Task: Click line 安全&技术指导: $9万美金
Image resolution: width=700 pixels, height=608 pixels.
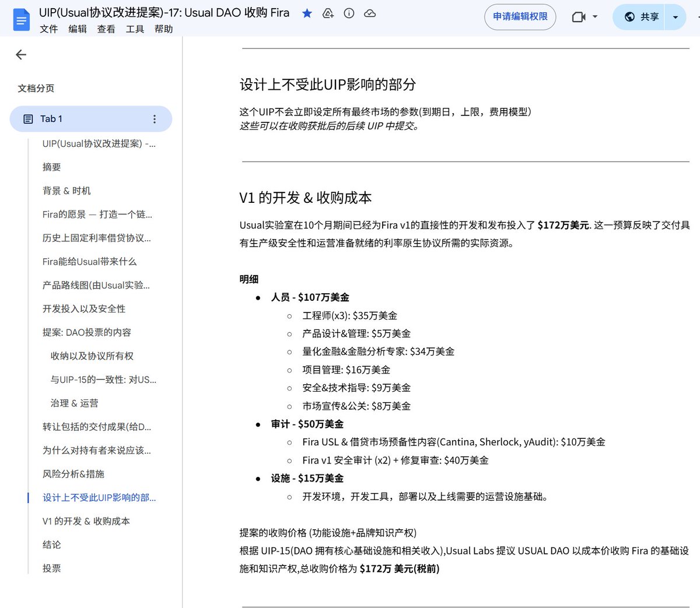Action: click(356, 388)
